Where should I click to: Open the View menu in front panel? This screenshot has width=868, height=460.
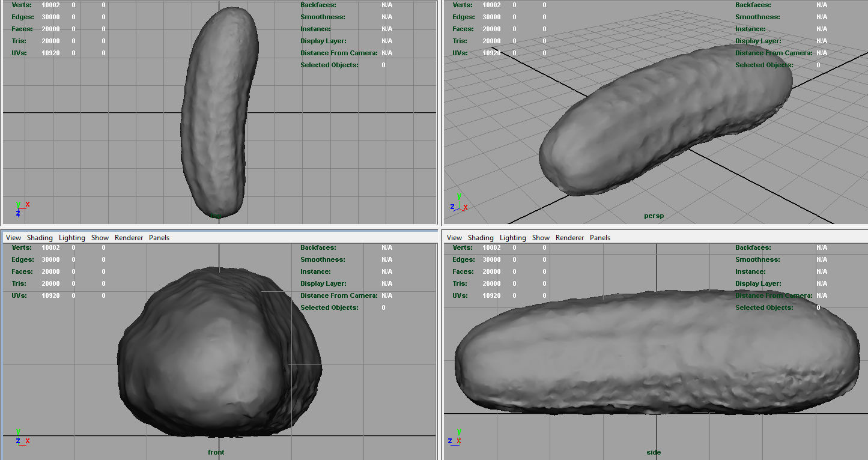(x=13, y=238)
